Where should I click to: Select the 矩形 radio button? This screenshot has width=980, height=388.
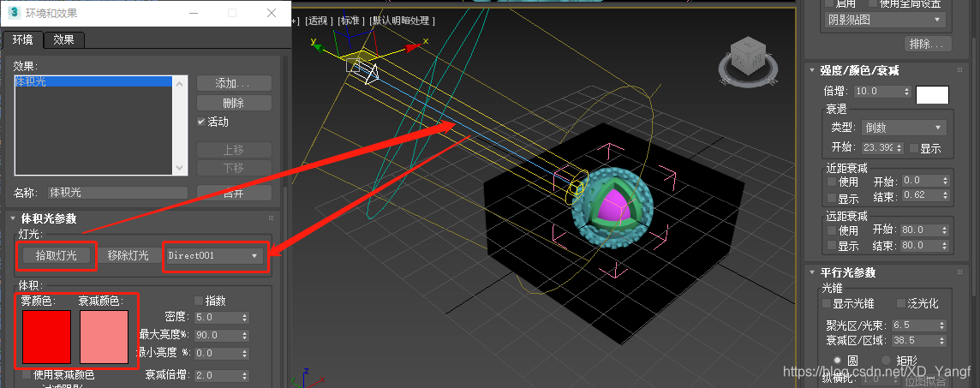click(x=886, y=360)
